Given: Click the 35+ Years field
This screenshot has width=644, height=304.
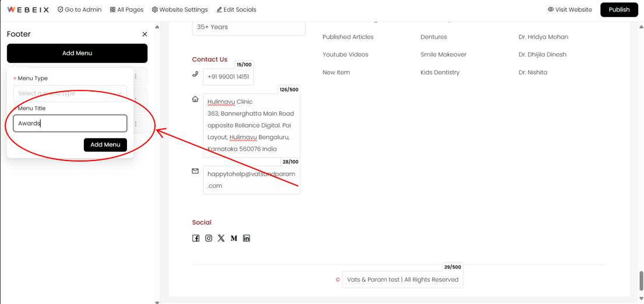Looking at the screenshot, I should tap(249, 27).
